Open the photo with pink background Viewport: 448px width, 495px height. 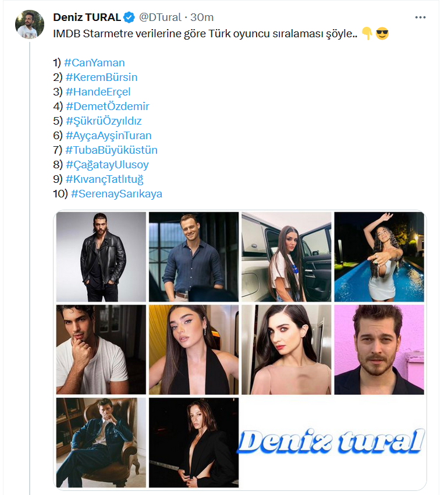tap(379, 349)
